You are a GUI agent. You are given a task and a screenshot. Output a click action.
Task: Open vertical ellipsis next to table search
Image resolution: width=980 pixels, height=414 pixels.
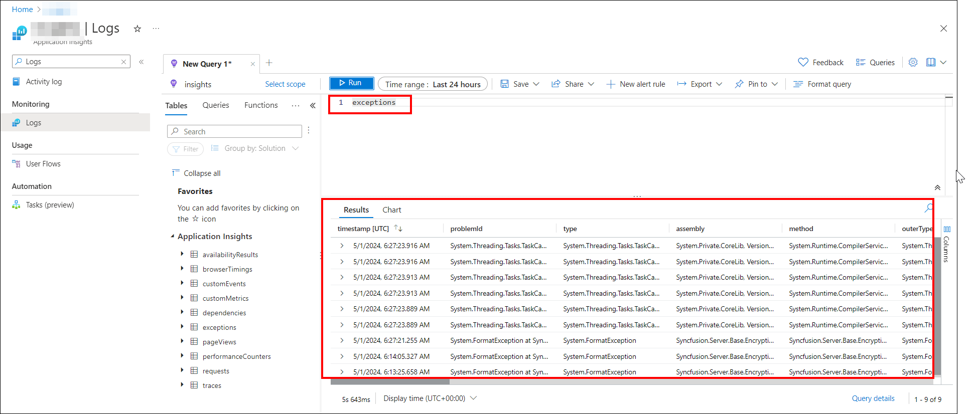click(x=309, y=130)
